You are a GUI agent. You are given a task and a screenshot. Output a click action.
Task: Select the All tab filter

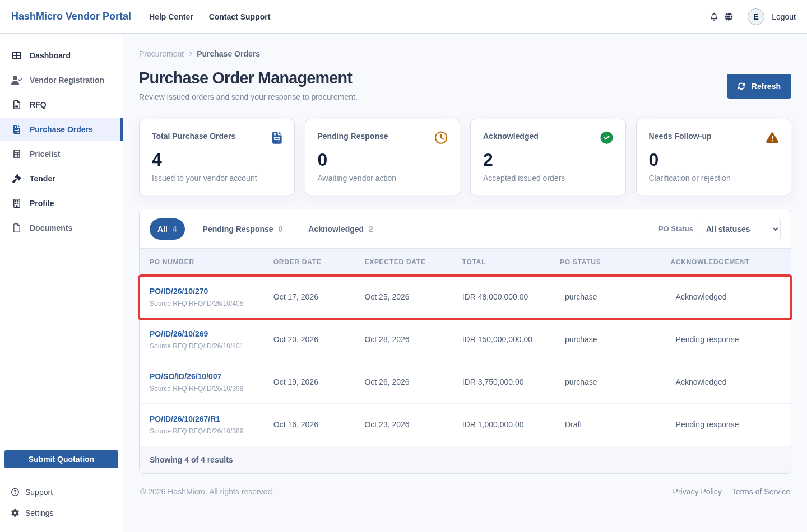click(167, 229)
